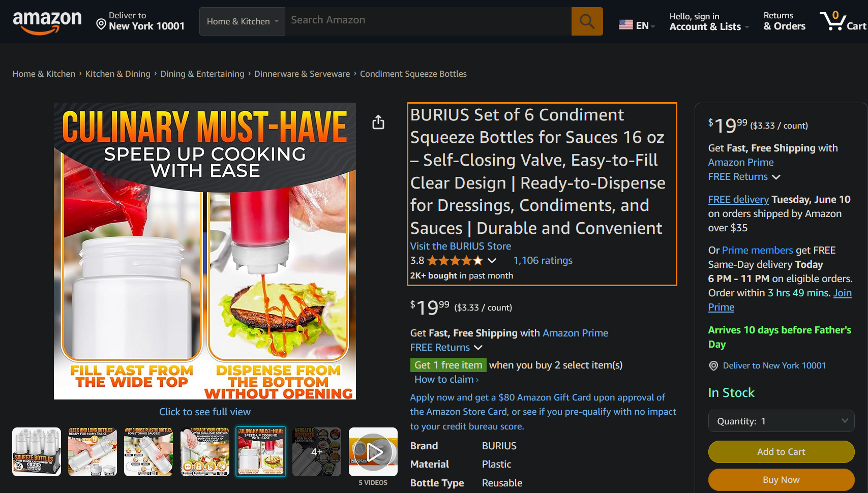Click the star rating icons

(x=455, y=261)
